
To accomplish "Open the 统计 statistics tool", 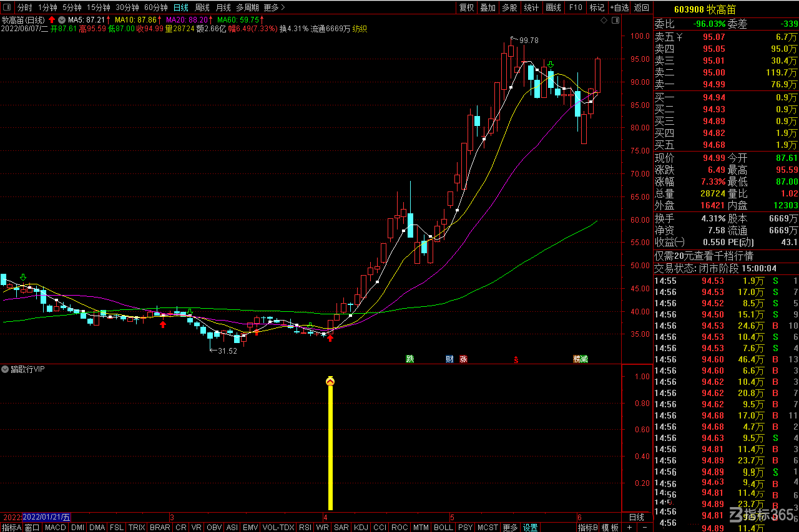I will coord(531,7).
